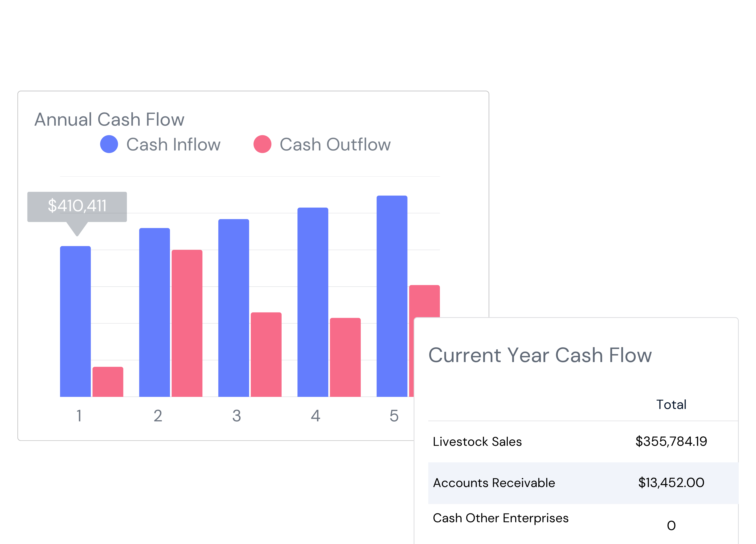Click the blue Cash Inflow legend dot

coord(109,144)
